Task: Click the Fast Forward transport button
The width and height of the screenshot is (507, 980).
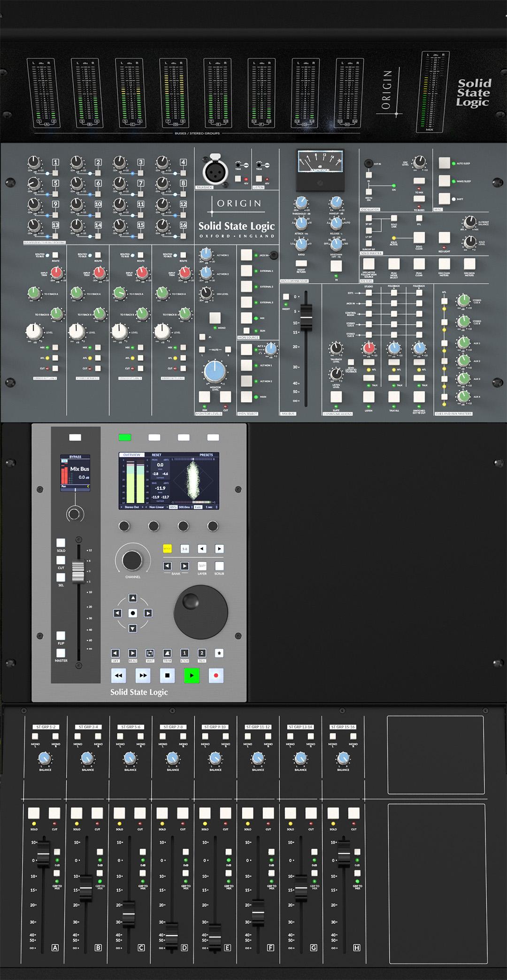Action: (143, 676)
